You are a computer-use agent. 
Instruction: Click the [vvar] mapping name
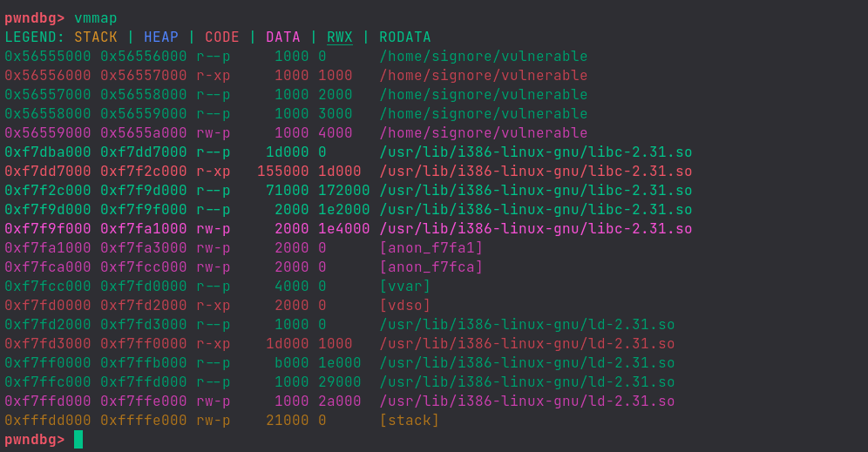pos(405,287)
